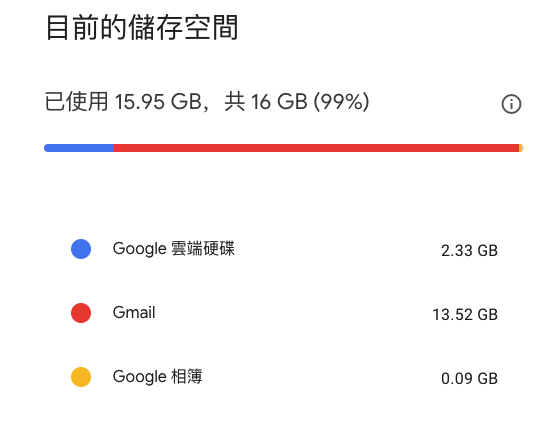Click the word Google before 雲端硬碟

[x=139, y=249]
